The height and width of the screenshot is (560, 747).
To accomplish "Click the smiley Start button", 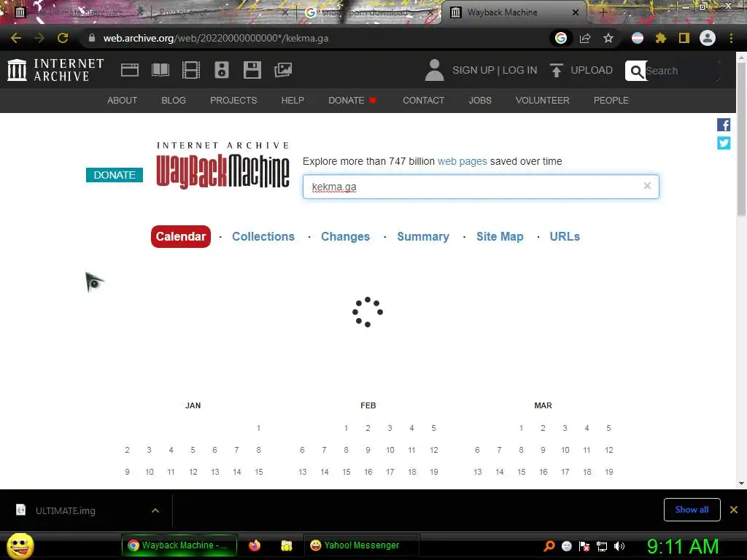I will 20,545.
